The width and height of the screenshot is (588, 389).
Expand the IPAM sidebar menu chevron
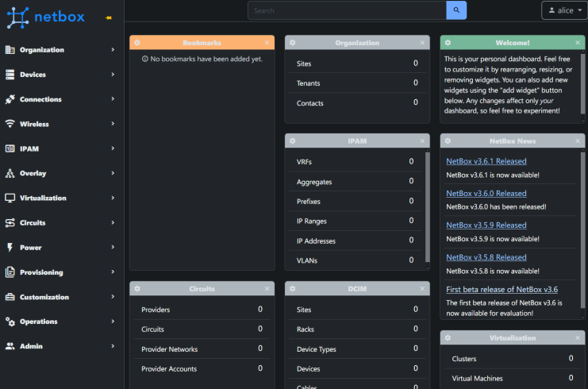pyautogui.click(x=113, y=148)
